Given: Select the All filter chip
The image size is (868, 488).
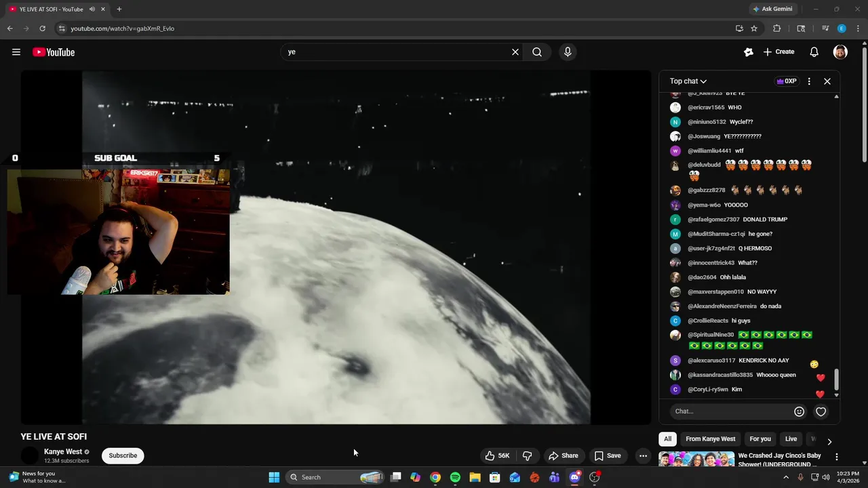Looking at the screenshot, I should 668,439.
